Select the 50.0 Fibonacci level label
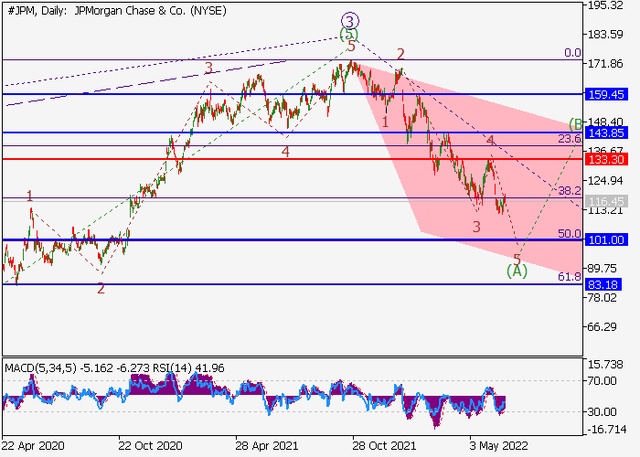 pos(570,233)
